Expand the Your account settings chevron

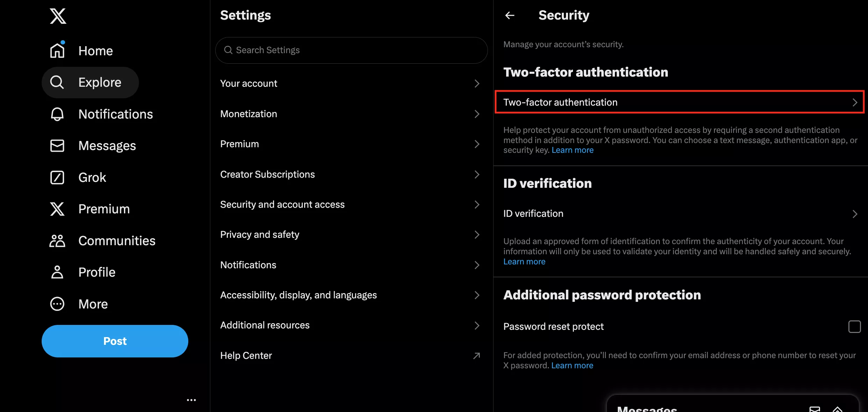pyautogui.click(x=477, y=84)
